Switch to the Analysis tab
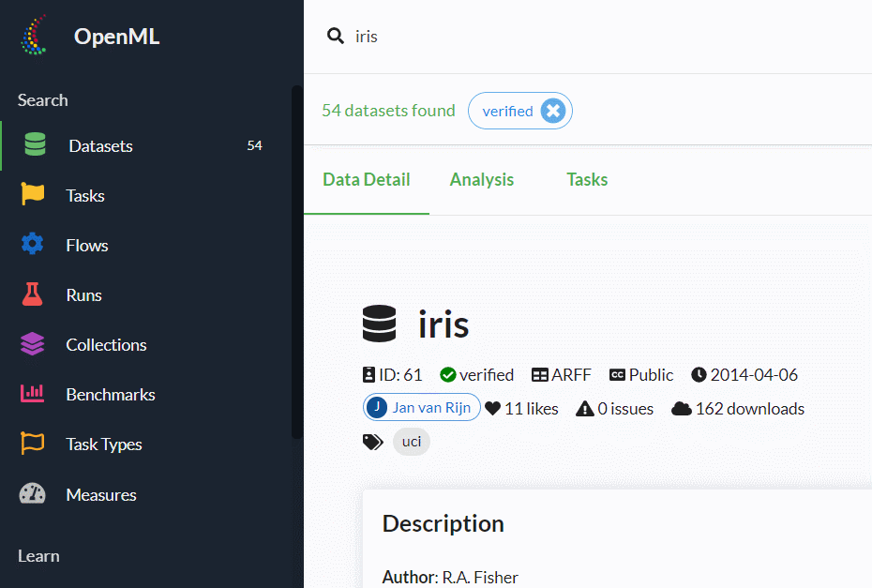Image resolution: width=872 pixels, height=588 pixels. click(x=482, y=180)
